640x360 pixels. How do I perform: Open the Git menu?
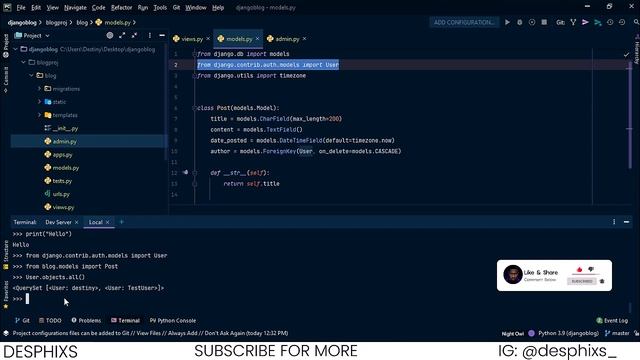pyautogui.click(x=176, y=7)
